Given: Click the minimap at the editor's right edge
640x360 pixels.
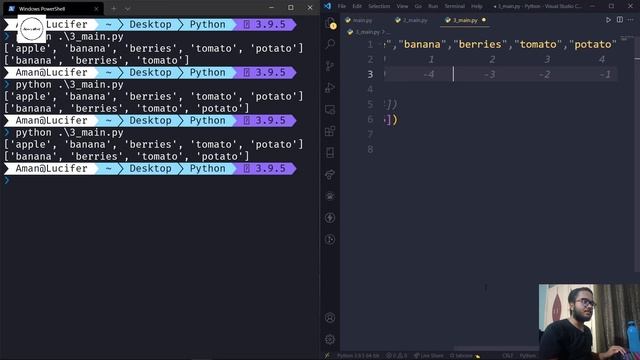Looking at the screenshot, I should pos(626,39).
